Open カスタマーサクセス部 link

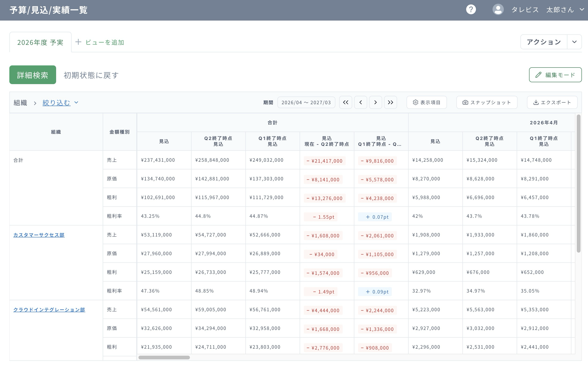click(x=39, y=235)
